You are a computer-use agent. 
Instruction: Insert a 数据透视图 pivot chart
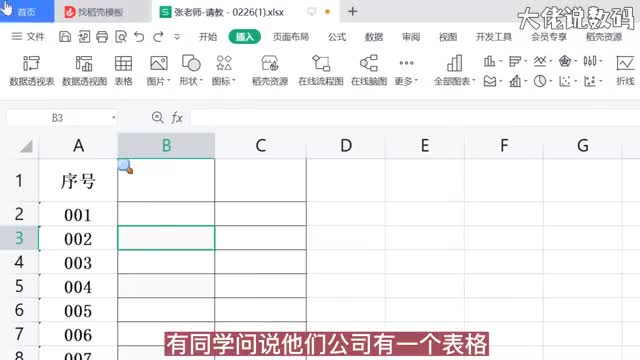(x=84, y=70)
